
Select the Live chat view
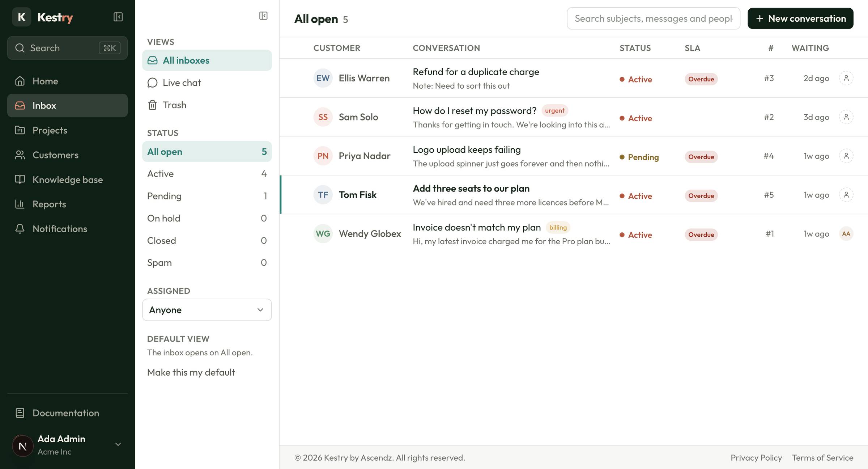207,83
